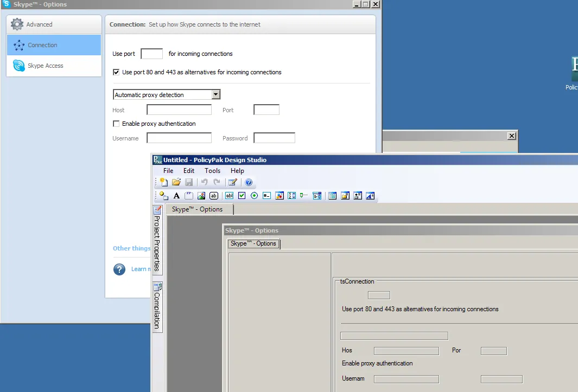The height and width of the screenshot is (392, 578).
Task: Select Skype Access in Skype Options sidebar
Action: point(54,66)
